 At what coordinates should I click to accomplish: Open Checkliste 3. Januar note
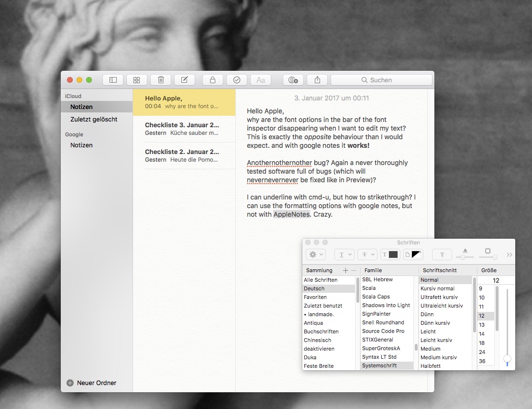coord(184,129)
